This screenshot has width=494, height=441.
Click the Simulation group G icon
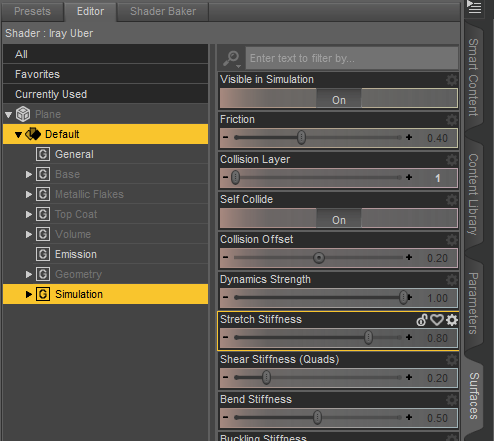(x=43, y=294)
